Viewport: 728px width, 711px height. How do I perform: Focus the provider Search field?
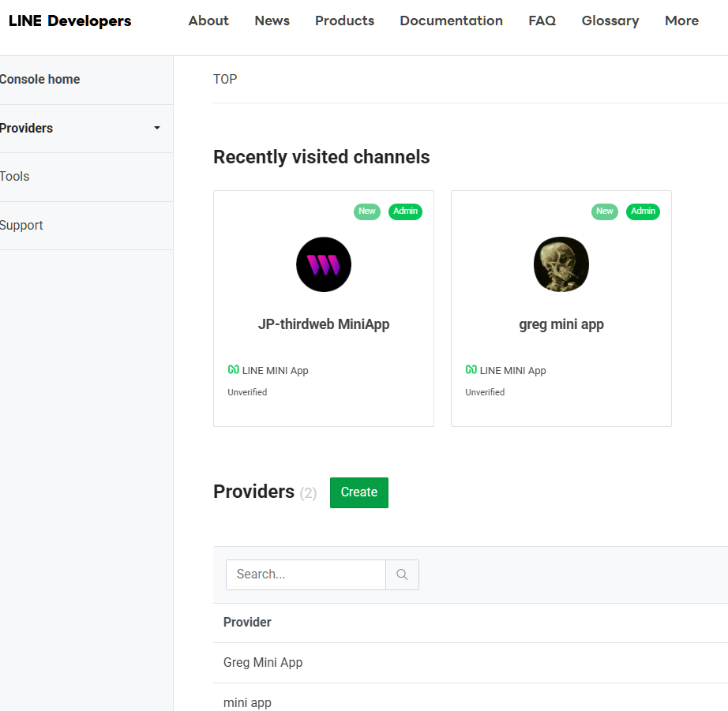coord(306,574)
